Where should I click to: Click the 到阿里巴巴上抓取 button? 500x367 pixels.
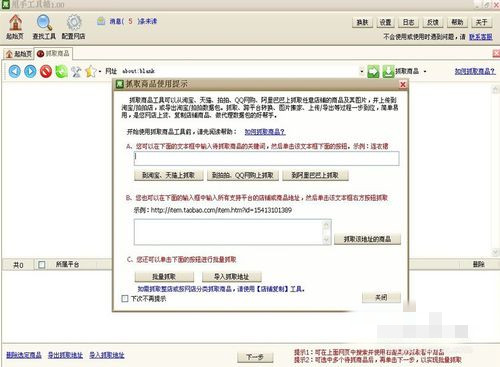pos(315,175)
